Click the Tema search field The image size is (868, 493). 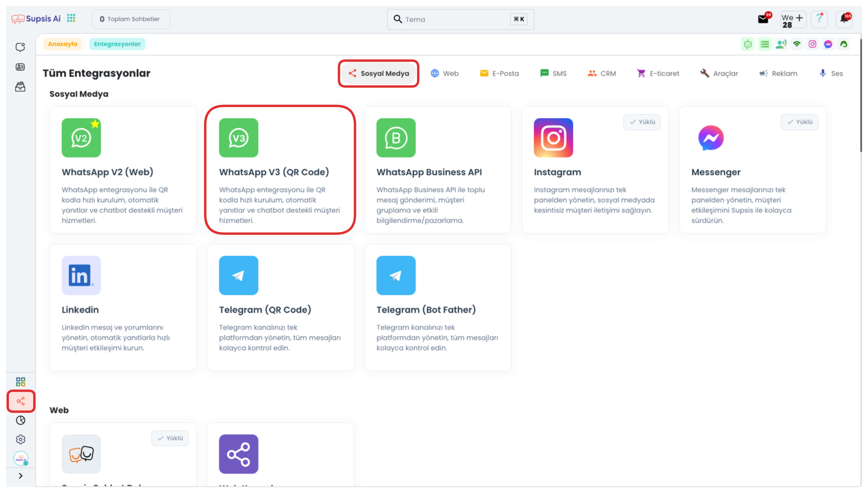pyautogui.click(x=460, y=19)
